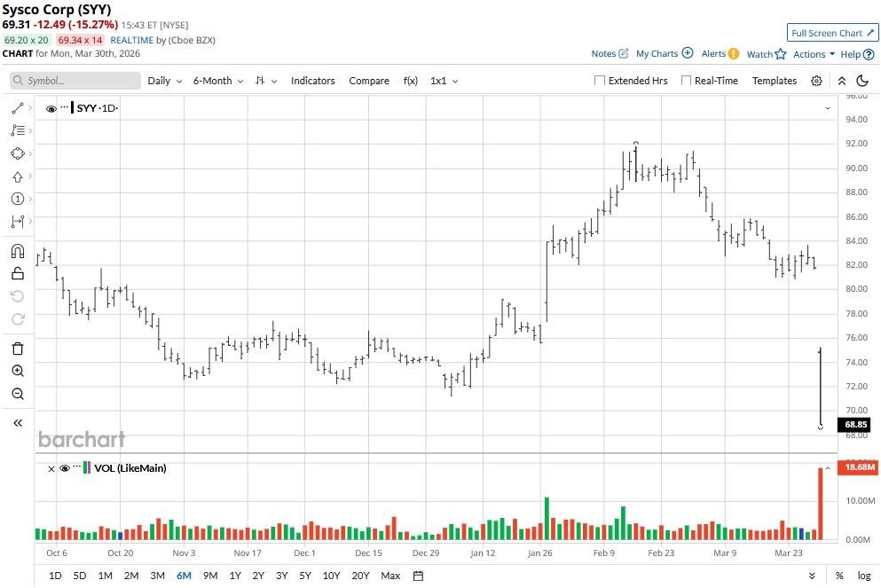Toggle the lock drawings padlock
The height and width of the screenshot is (588, 881).
click(18, 273)
